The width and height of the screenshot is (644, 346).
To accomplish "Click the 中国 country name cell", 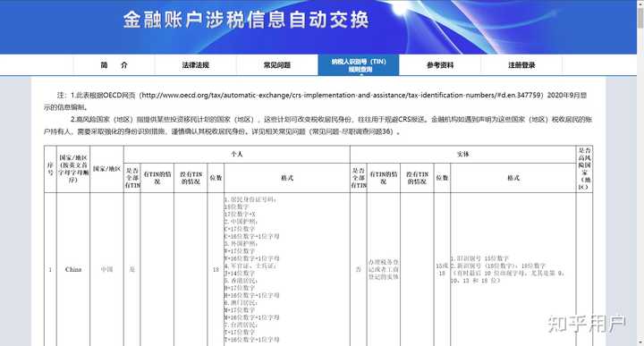I will click(106, 270).
